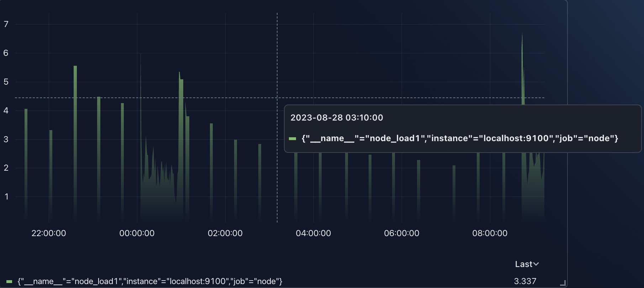Click the tooltip timestamp 2023-08-28 03:10:00
Image resolution: width=644 pixels, height=288 pixels.
[x=337, y=118]
